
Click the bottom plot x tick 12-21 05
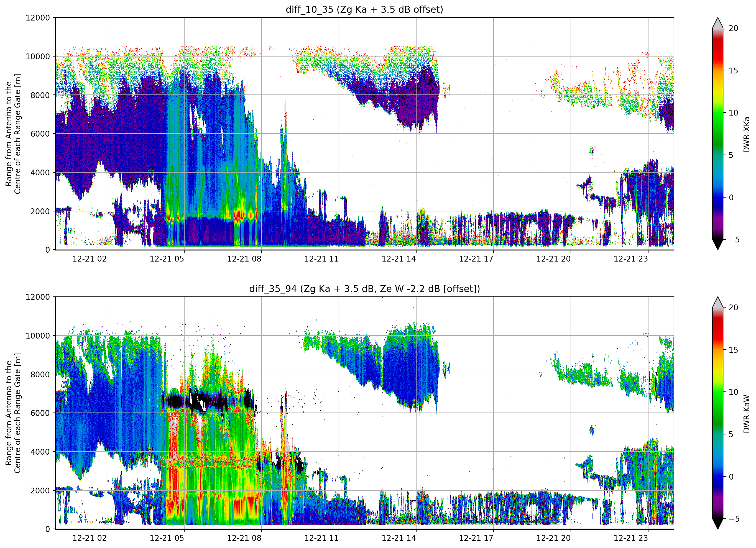[x=167, y=538]
